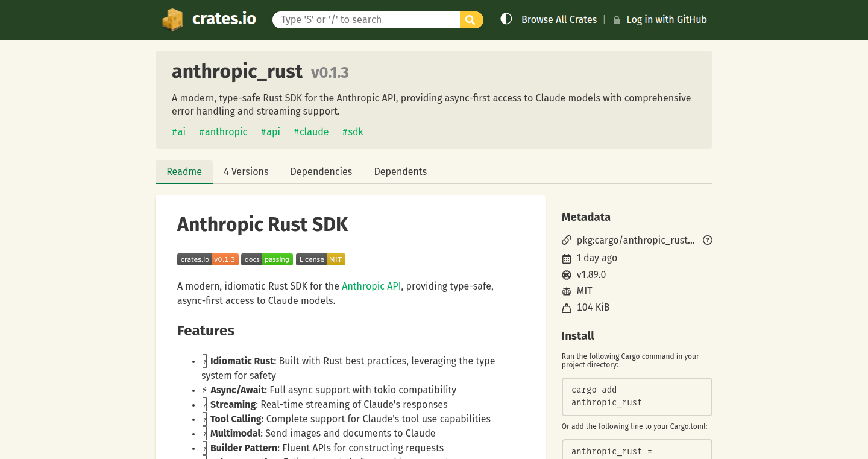This screenshot has height=459, width=868.
Task: Follow the Anthropic API link in readme
Action: (x=371, y=286)
